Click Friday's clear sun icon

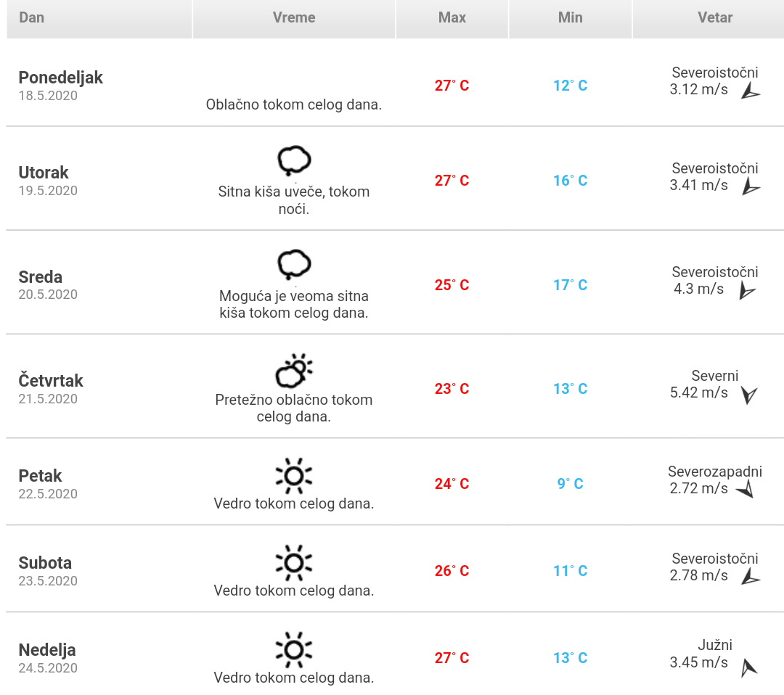point(294,475)
